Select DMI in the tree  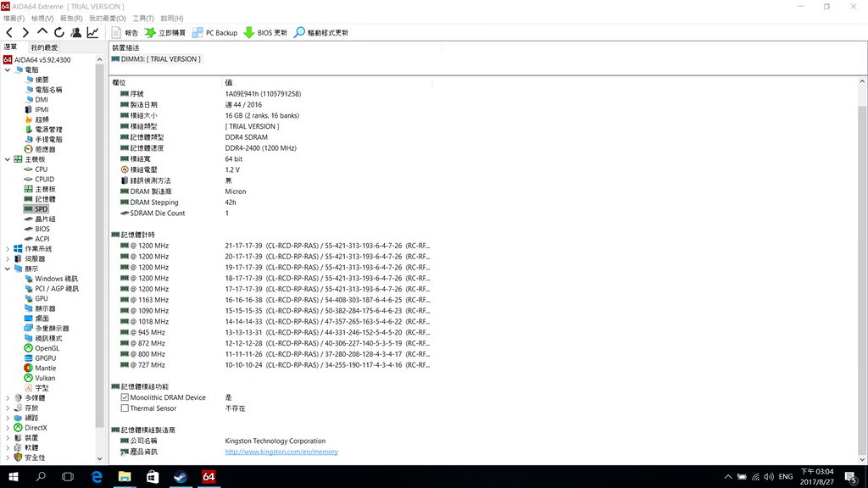[42, 100]
